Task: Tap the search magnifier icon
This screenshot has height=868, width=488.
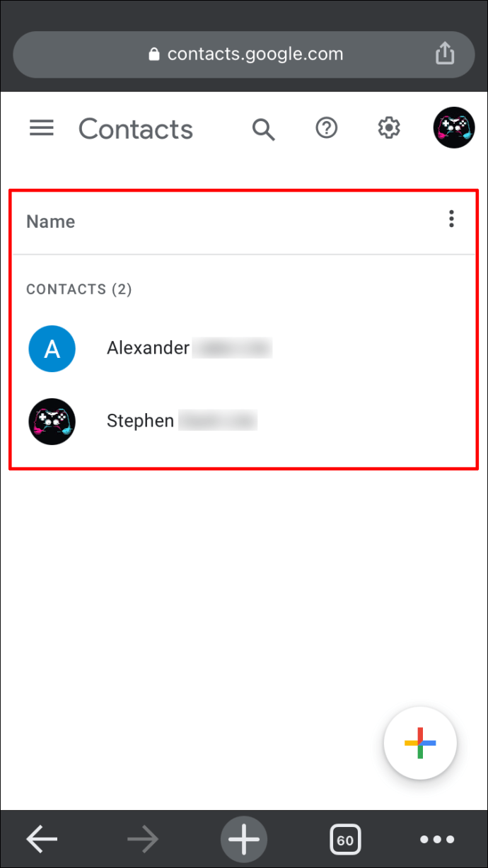Action: (x=263, y=129)
